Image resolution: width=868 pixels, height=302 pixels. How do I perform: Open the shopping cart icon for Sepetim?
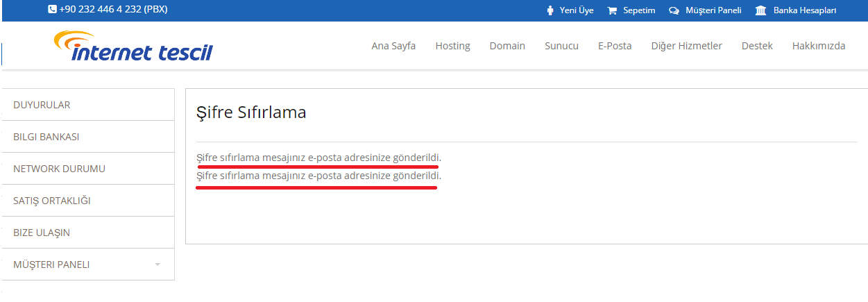click(612, 10)
